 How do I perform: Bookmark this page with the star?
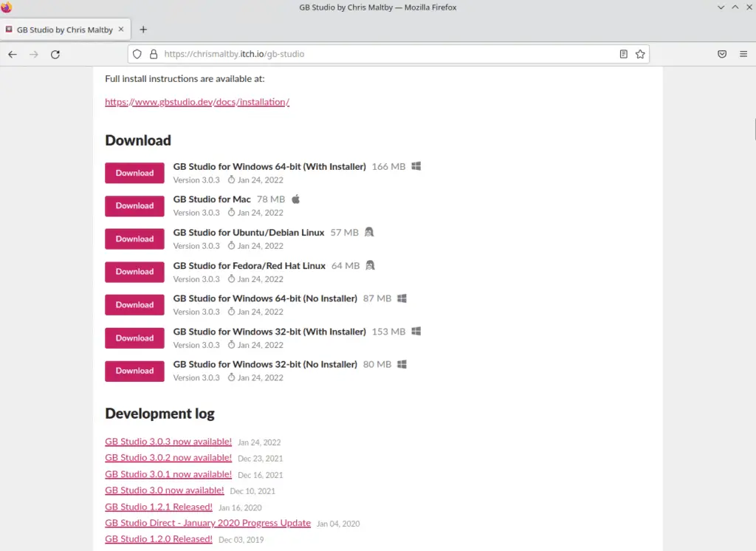coord(640,54)
